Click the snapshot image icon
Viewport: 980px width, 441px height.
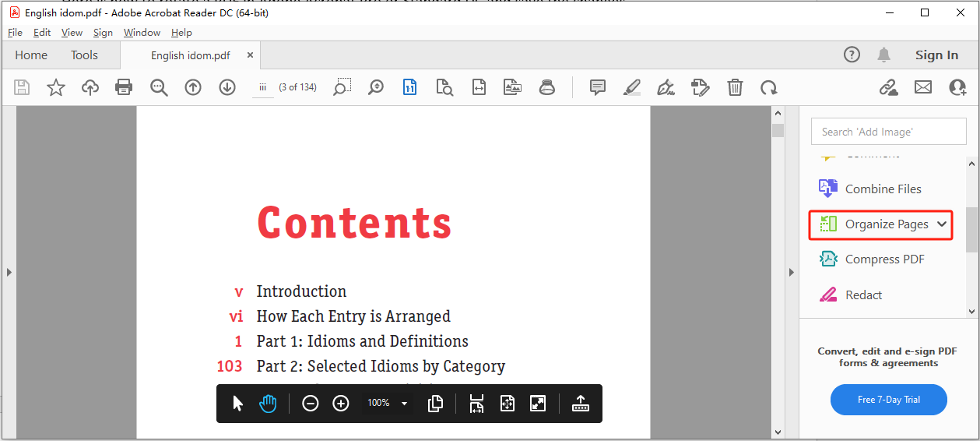pos(512,87)
